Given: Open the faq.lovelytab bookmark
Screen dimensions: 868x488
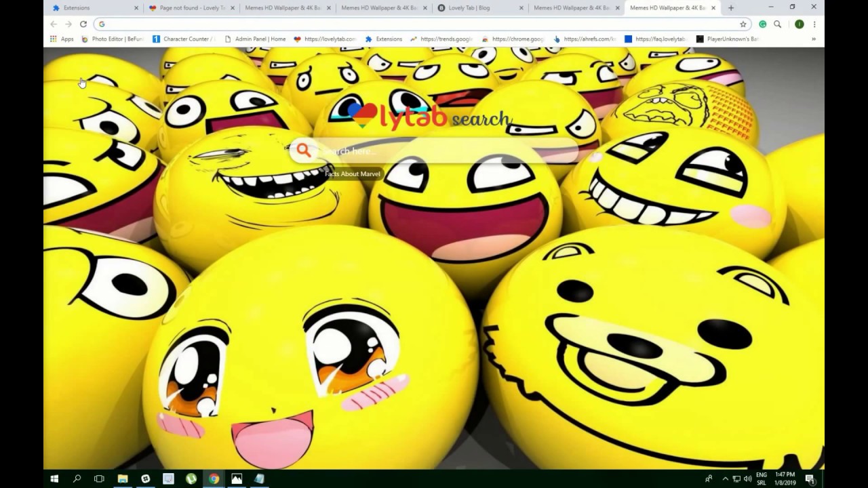Looking at the screenshot, I should pos(656,39).
